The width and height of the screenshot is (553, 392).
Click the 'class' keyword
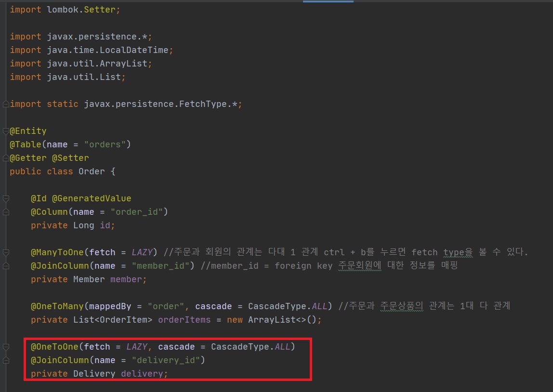pos(60,171)
